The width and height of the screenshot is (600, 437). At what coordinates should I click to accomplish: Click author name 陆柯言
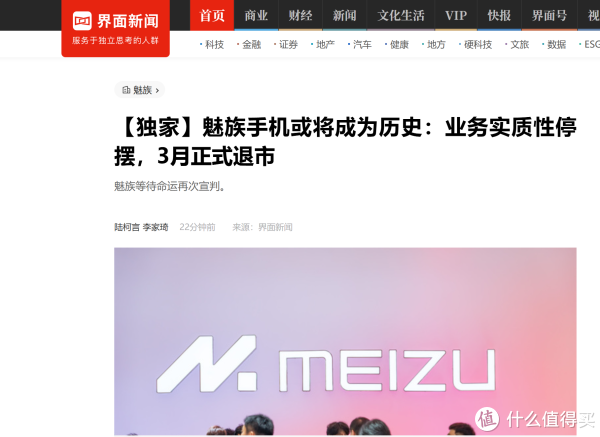(127, 227)
